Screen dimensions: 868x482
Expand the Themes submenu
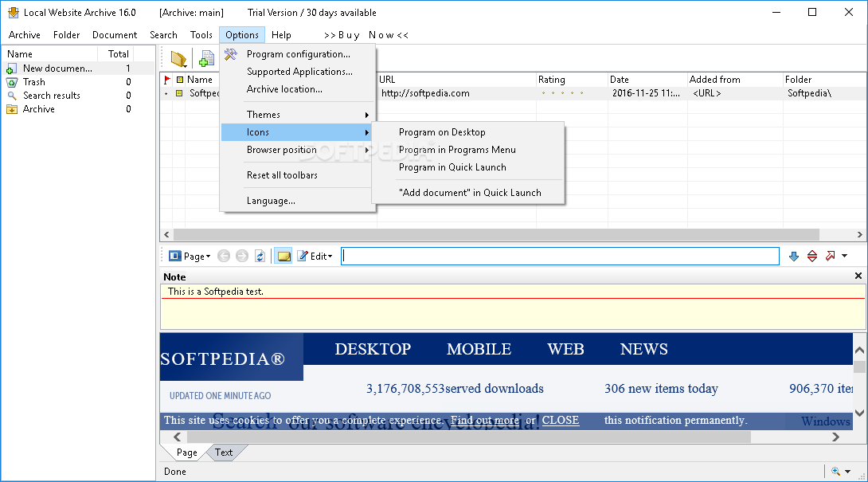tap(297, 115)
